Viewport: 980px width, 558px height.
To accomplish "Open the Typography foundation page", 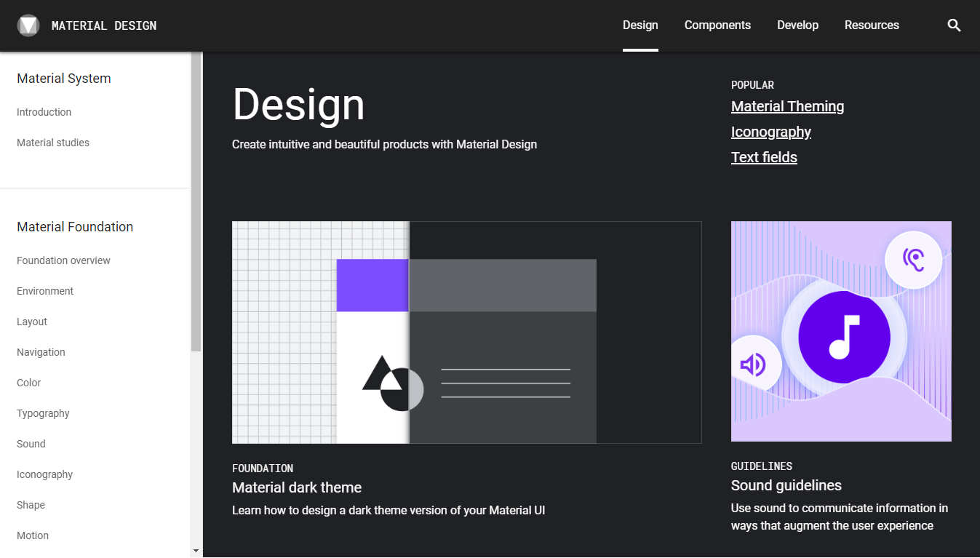I will (43, 413).
